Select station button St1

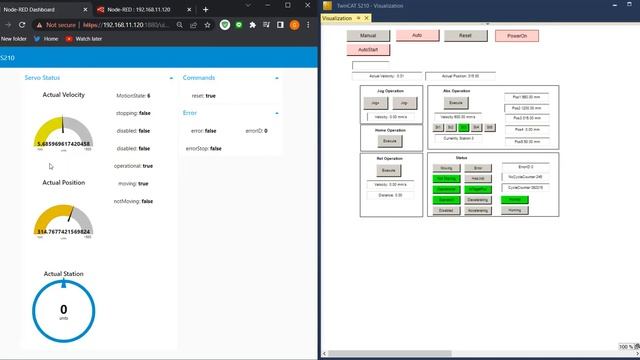pyautogui.click(x=438, y=128)
